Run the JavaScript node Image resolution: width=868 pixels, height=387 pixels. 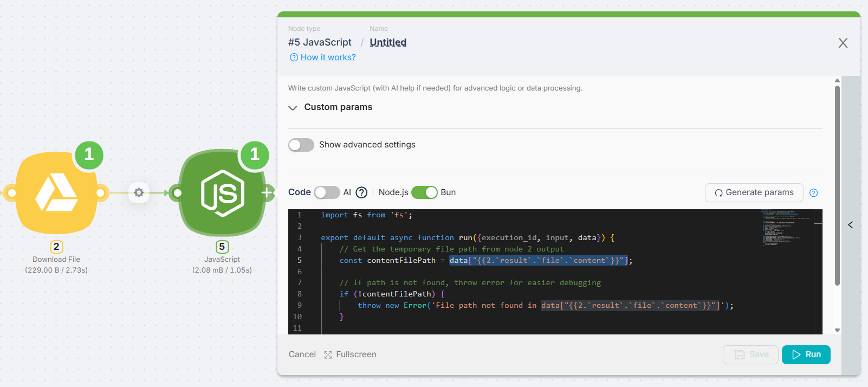806,354
